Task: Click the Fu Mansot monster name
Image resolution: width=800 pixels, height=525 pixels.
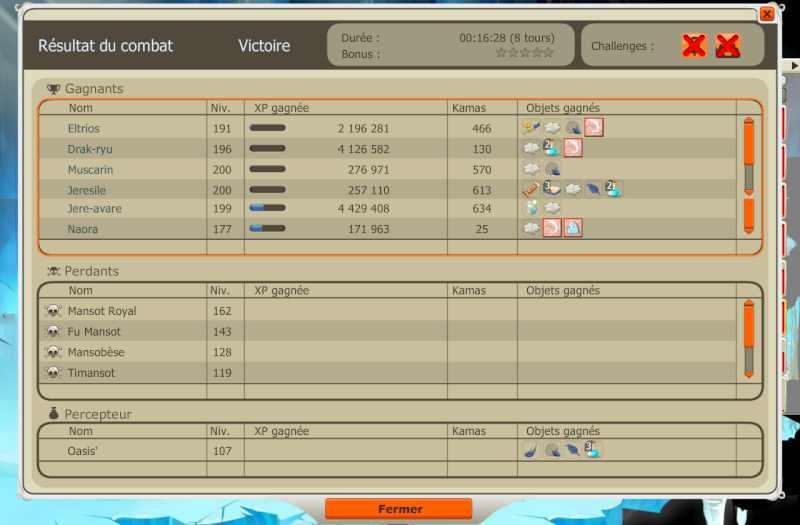Action: click(94, 332)
